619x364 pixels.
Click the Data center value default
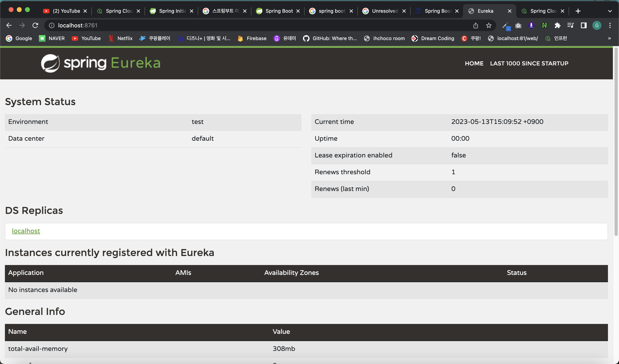pos(203,138)
